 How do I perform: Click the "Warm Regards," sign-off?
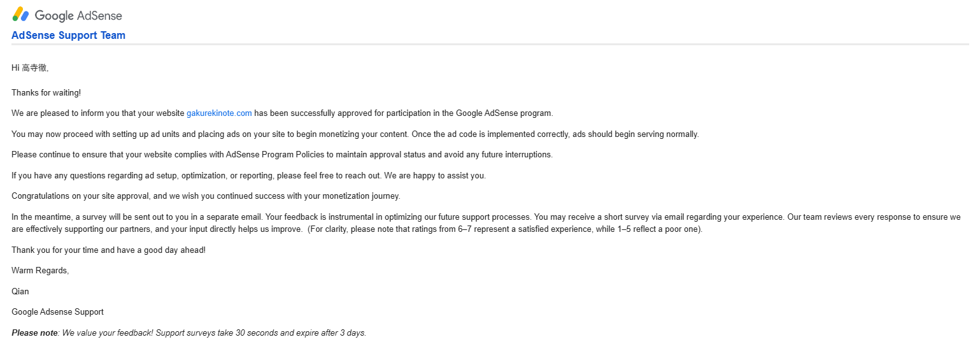(x=40, y=271)
